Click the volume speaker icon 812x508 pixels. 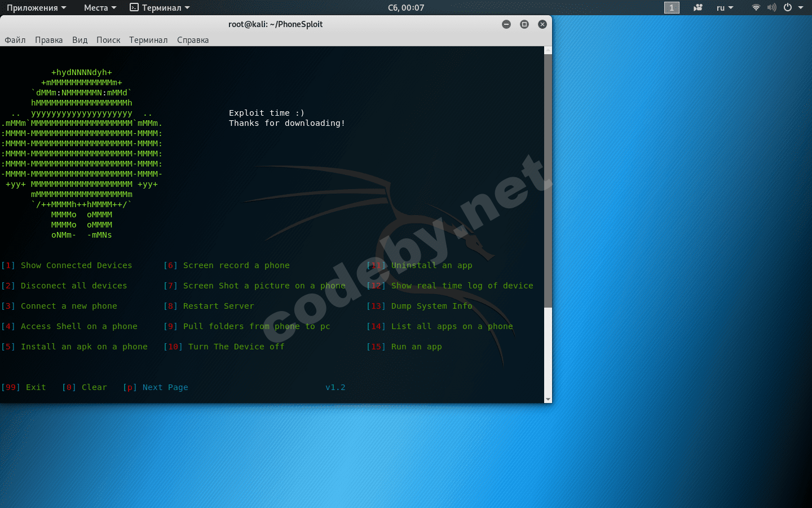point(772,8)
